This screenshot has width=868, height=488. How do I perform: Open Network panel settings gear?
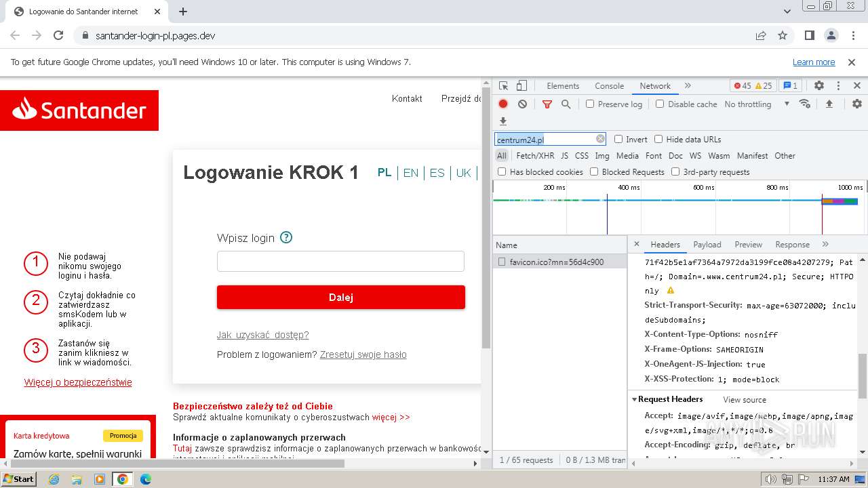tap(857, 104)
